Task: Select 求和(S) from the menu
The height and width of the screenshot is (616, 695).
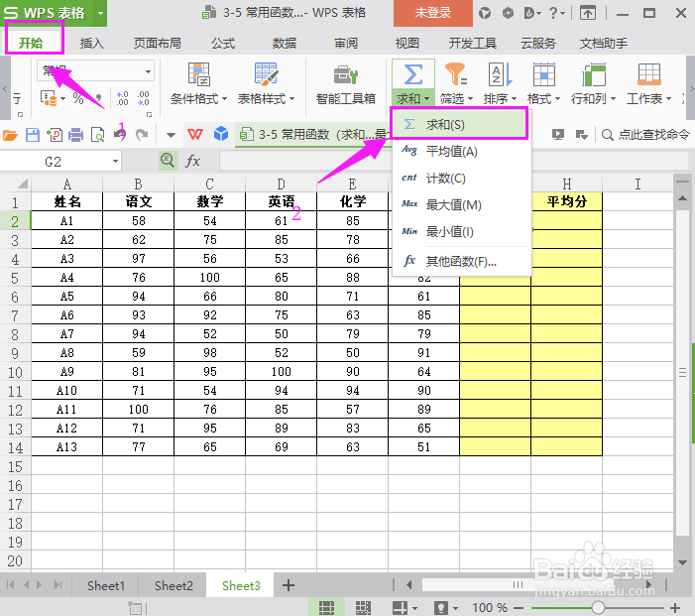Action: (x=460, y=124)
